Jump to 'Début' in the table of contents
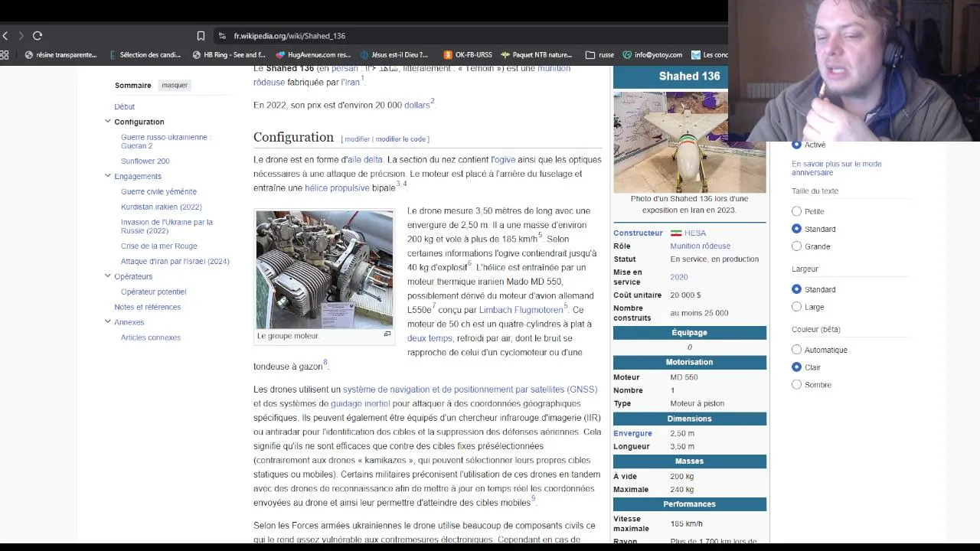Image resolution: width=980 pixels, height=551 pixels. pyautogui.click(x=125, y=106)
